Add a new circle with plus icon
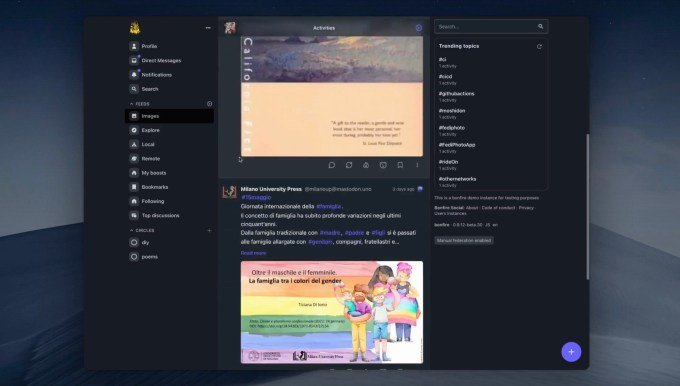This screenshot has width=680, height=386. pyautogui.click(x=209, y=231)
